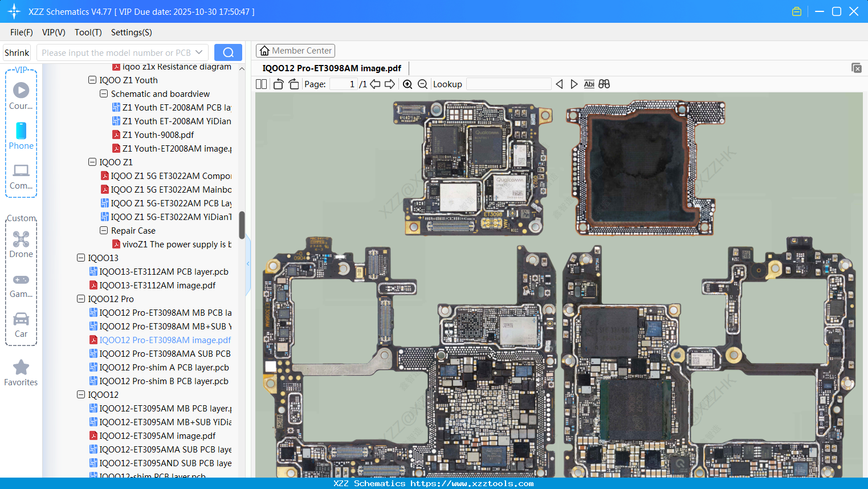Open the Drone section in the sidebar
The height and width of the screenshot is (489, 868).
[21, 242]
